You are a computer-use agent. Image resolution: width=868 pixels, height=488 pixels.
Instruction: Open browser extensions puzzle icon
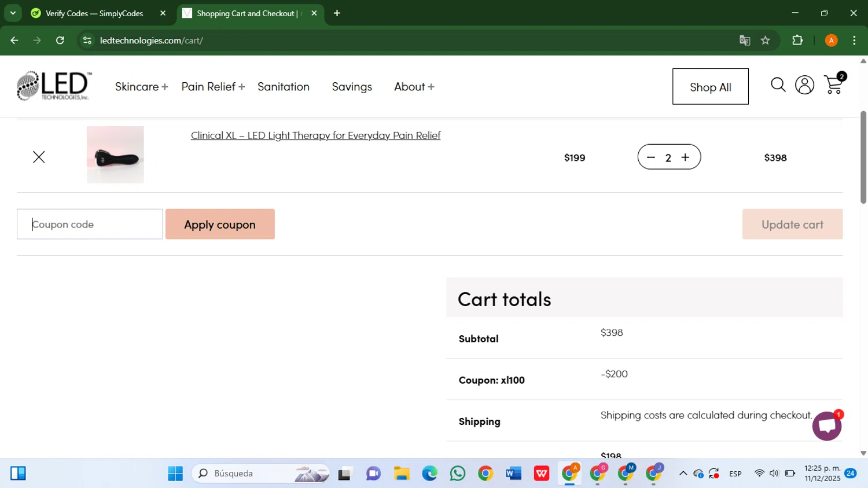point(797,41)
